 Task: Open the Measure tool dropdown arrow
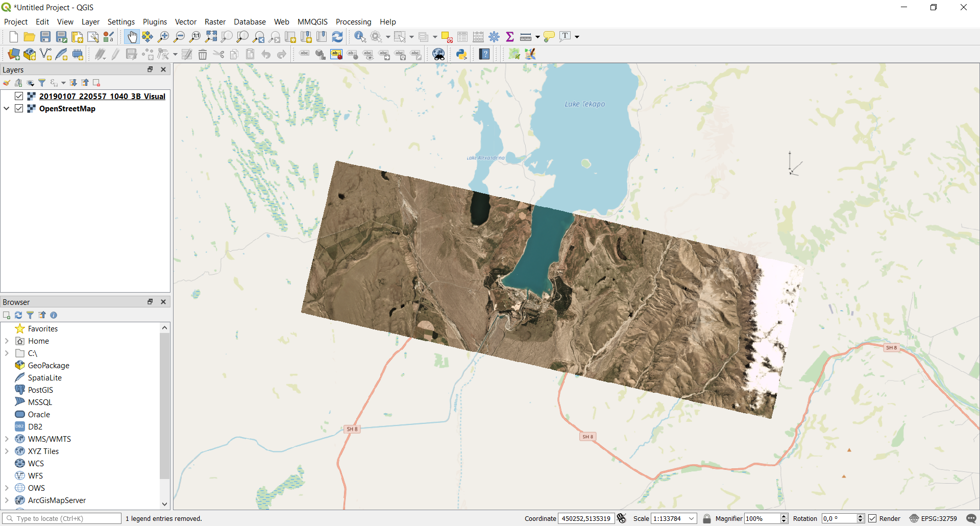(x=537, y=37)
